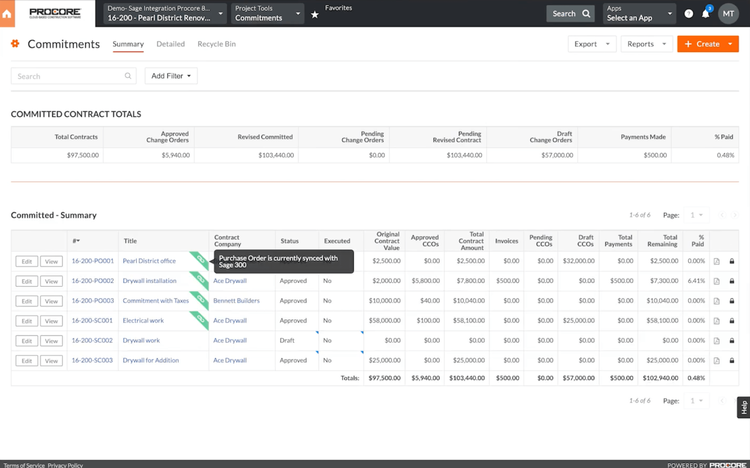
Task: Open the 16-200-PO003 commitment link
Action: click(x=93, y=301)
